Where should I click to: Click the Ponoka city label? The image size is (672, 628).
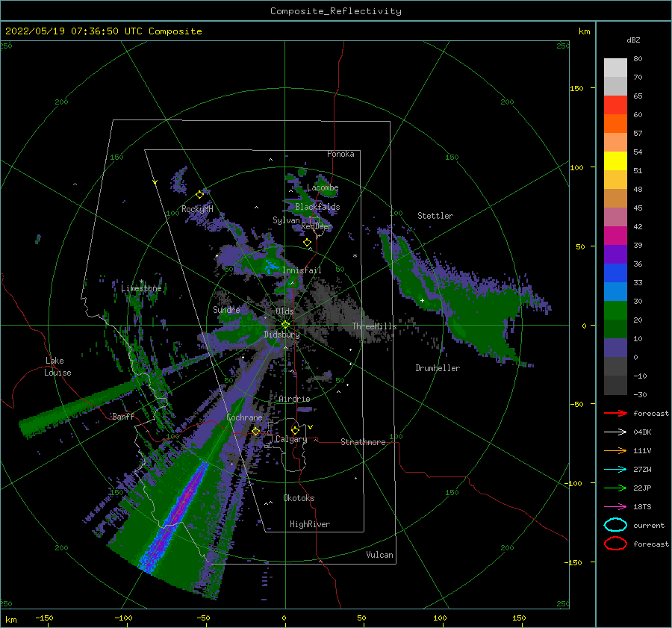click(340, 154)
